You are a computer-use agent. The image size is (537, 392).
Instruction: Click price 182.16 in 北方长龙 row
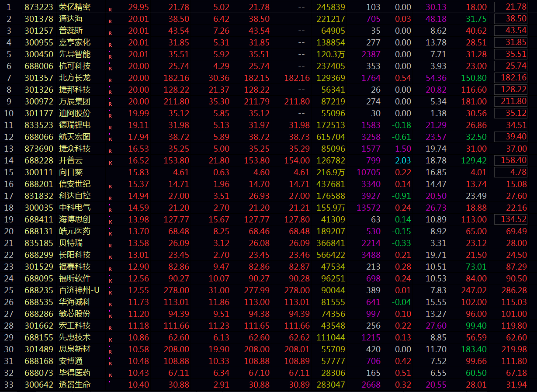point(177,78)
